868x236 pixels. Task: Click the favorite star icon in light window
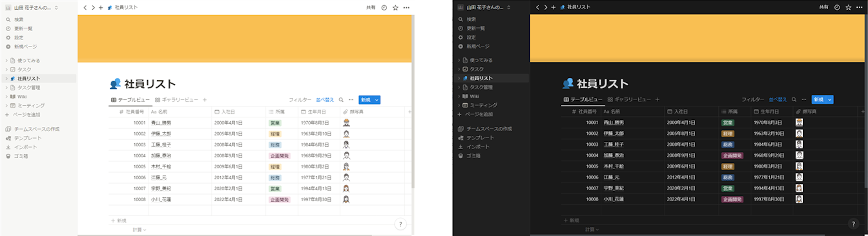(x=395, y=8)
